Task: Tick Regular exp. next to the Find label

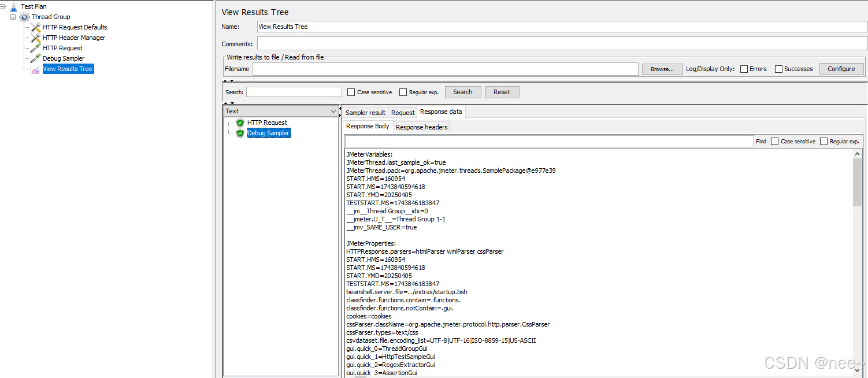Action: [x=824, y=141]
